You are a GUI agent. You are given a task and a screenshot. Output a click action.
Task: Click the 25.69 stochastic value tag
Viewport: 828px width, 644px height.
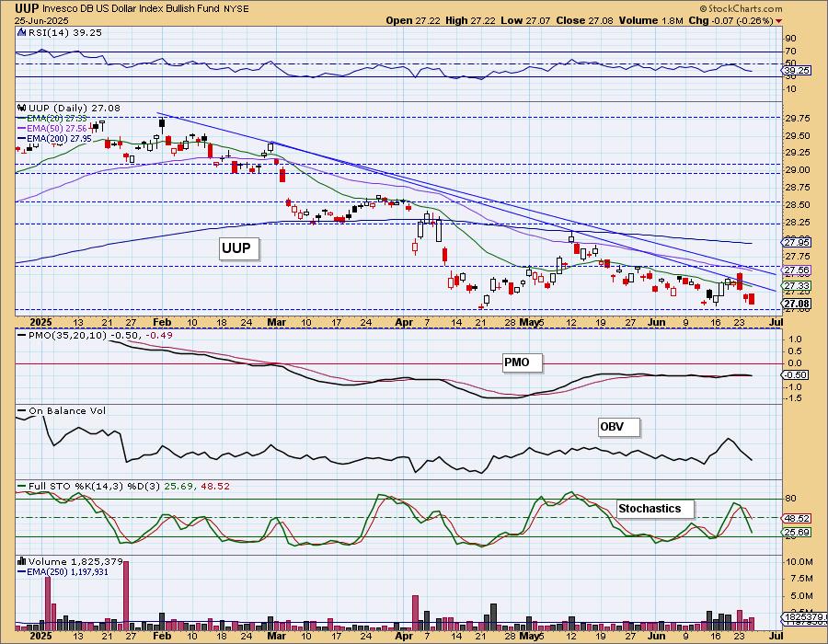click(x=797, y=533)
